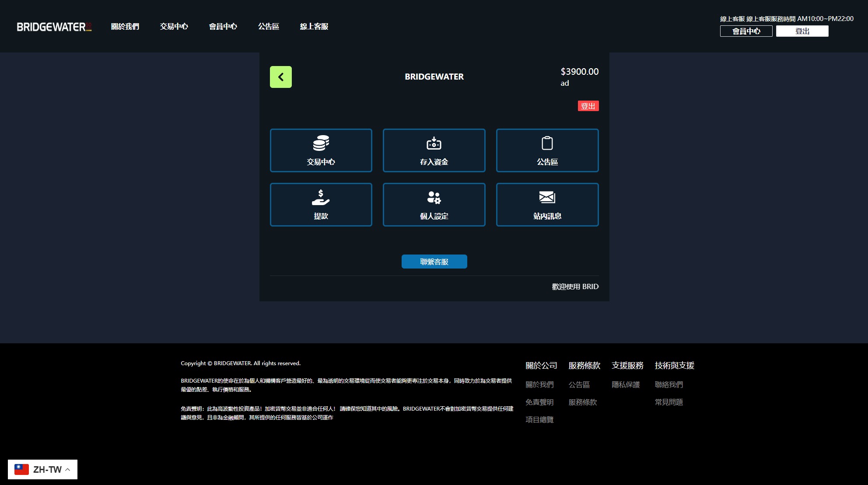
Task: Click the red 登出 logout button
Action: pyautogui.click(x=588, y=105)
